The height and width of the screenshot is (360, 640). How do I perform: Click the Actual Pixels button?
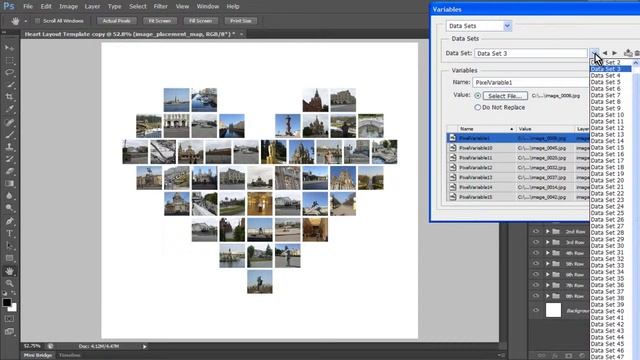(116, 21)
